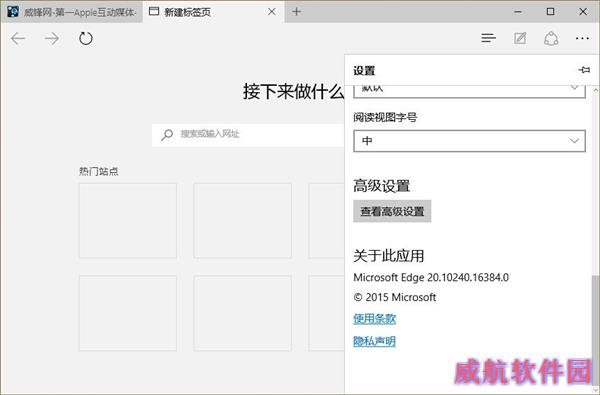This screenshot has width=600, height=395.
Task: Click the 查看高级设置 button
Action: (x=392, y=211)
